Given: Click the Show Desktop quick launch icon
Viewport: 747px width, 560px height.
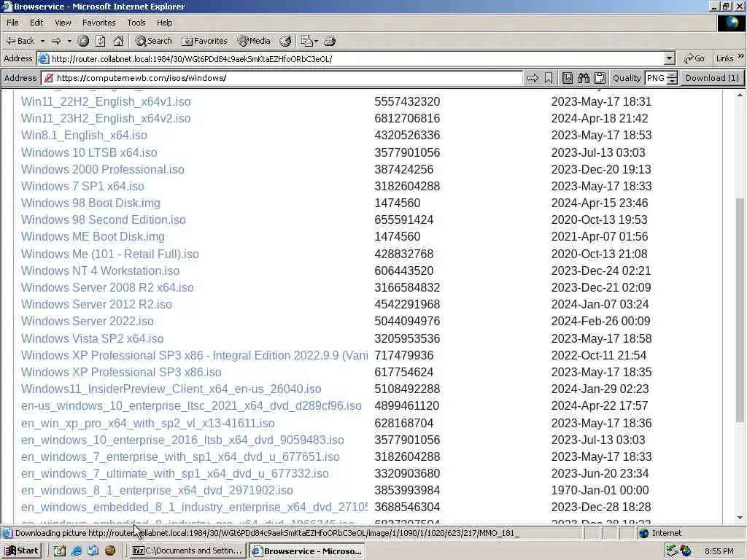Looking at the screenshot, I should coord(59,551).
